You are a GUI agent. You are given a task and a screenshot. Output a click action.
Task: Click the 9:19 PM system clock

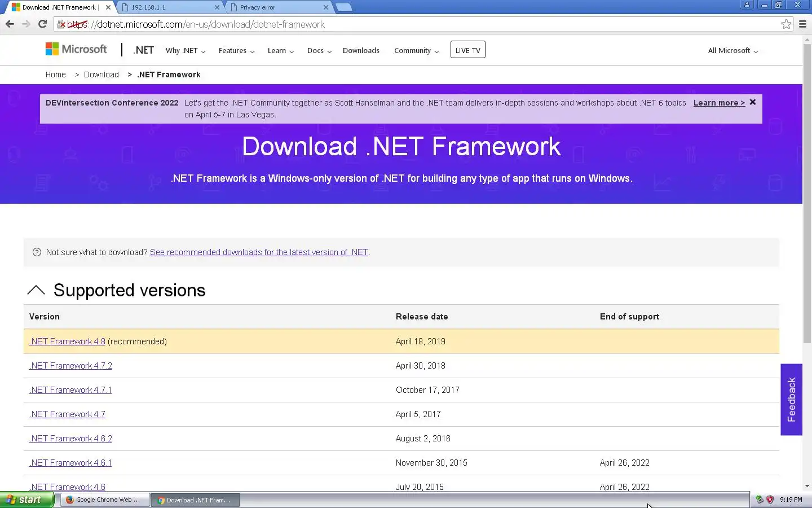791,500
